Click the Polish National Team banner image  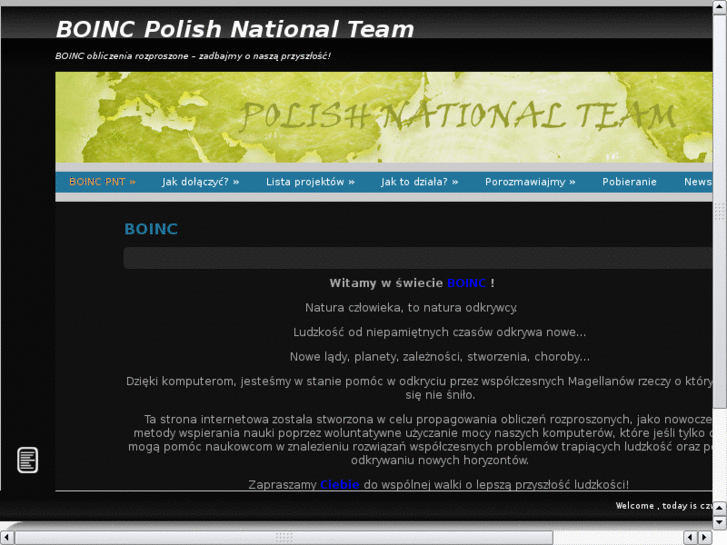pos(384,117)
